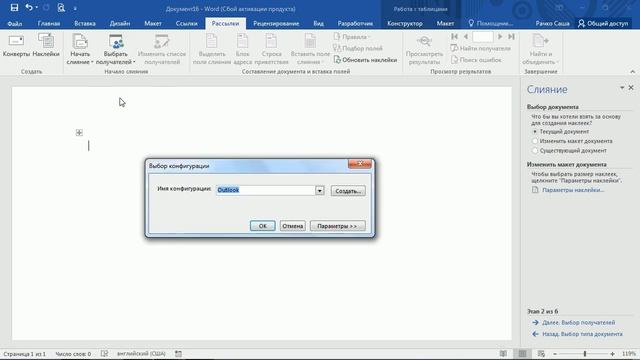Click the Создать... button in dialog
Screen dimensions: 640x360
[348, 191]
